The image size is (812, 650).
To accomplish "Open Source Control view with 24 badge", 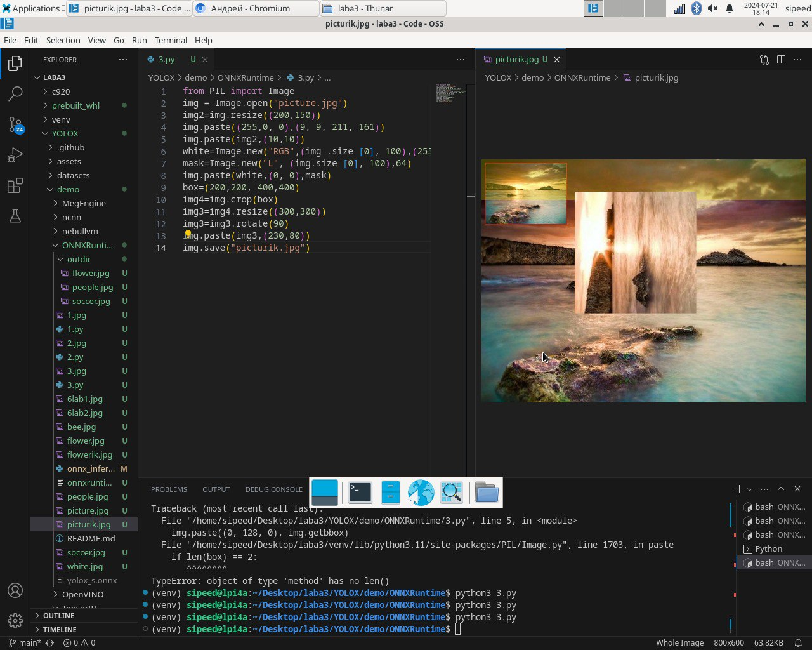I will coord(15,124).
